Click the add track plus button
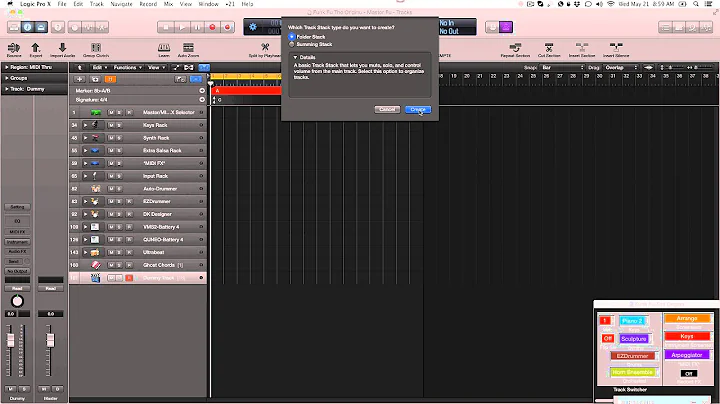The width and height of the screenshot is (720, 404). click(x=79, y=79)
